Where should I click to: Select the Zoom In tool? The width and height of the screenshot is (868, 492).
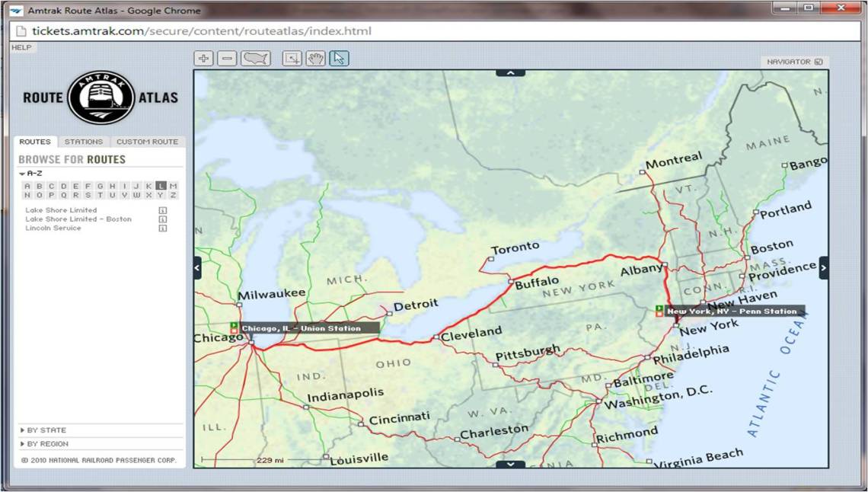(x=203, y=58)
